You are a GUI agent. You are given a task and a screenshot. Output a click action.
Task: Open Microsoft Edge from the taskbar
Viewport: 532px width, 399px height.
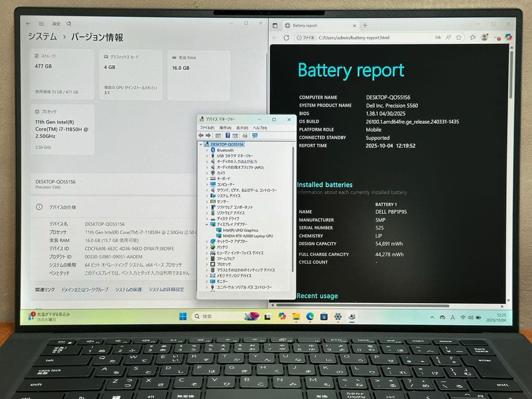click(x=310, y=317)
